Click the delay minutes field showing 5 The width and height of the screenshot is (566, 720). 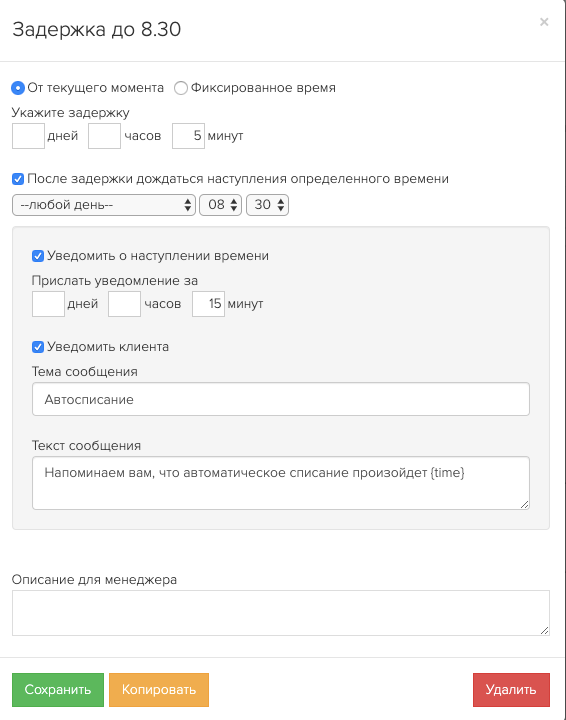(188, 136)
